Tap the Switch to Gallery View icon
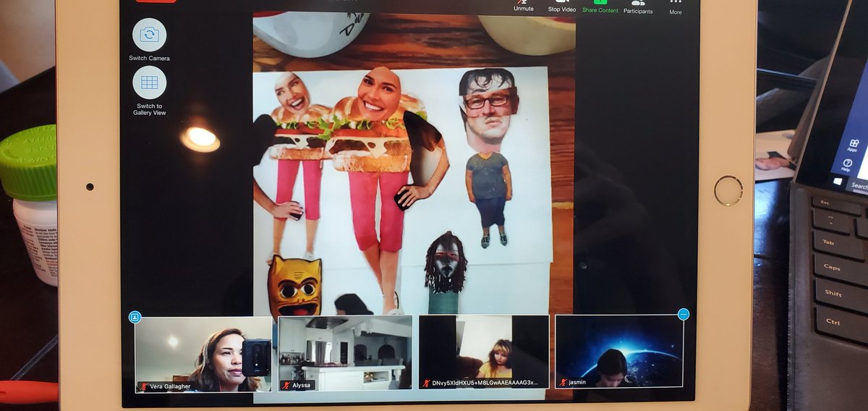Viewport: 868px width, 411px height. pyautogui.click(x=150, y=82)
